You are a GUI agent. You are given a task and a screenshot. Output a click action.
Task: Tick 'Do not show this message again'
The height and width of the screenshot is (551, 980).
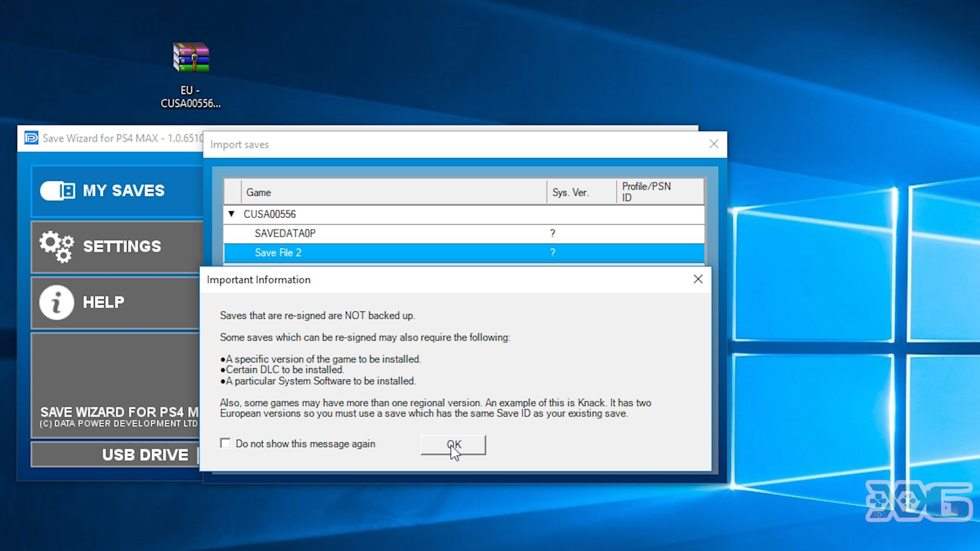click(225, 443)
